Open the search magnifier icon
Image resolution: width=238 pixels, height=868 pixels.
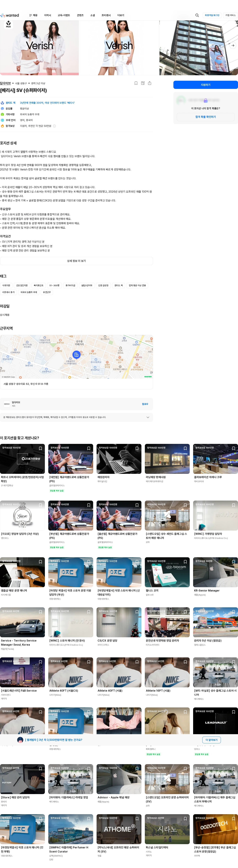(x=197, y=15)
